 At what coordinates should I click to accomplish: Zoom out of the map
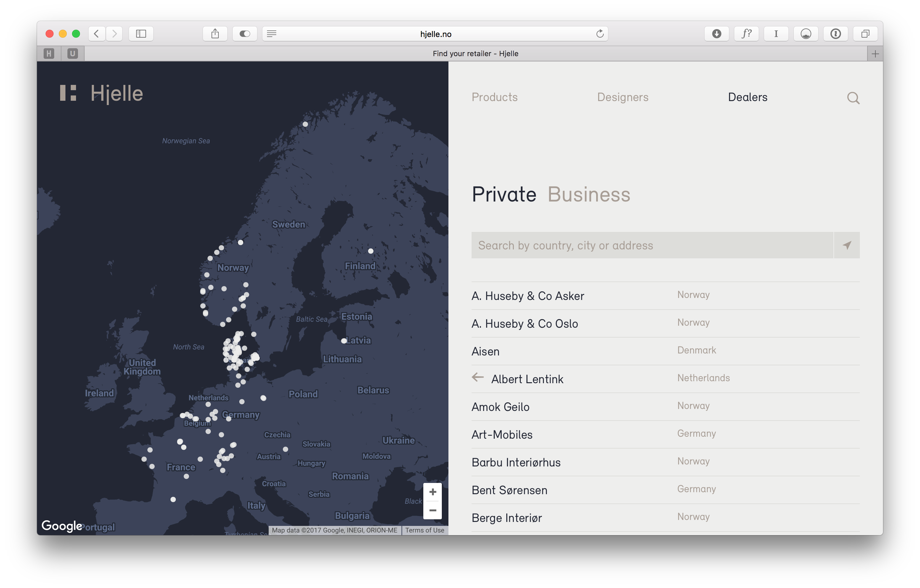433,510
